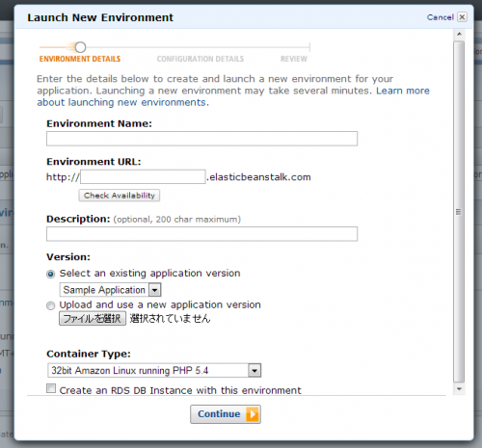Select the Environment Details step label
482x448 pixels.
pyautogui.click(x=80, y=59)
